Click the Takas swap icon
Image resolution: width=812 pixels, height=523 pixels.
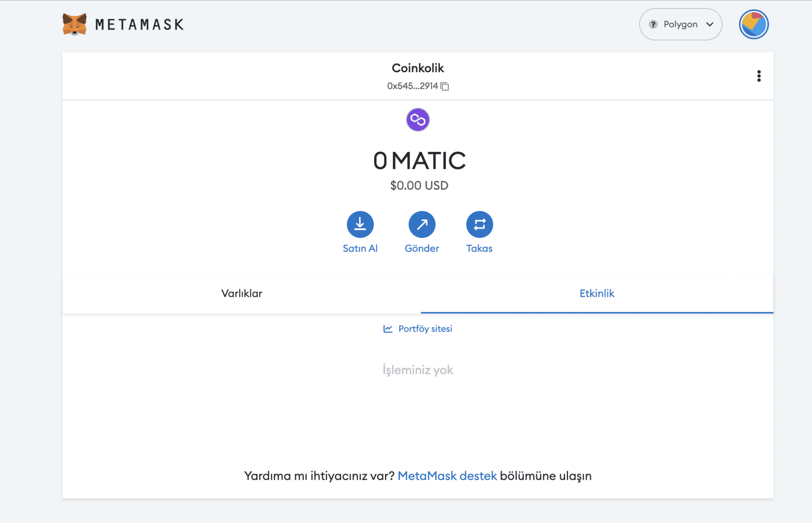pos(479,224)
